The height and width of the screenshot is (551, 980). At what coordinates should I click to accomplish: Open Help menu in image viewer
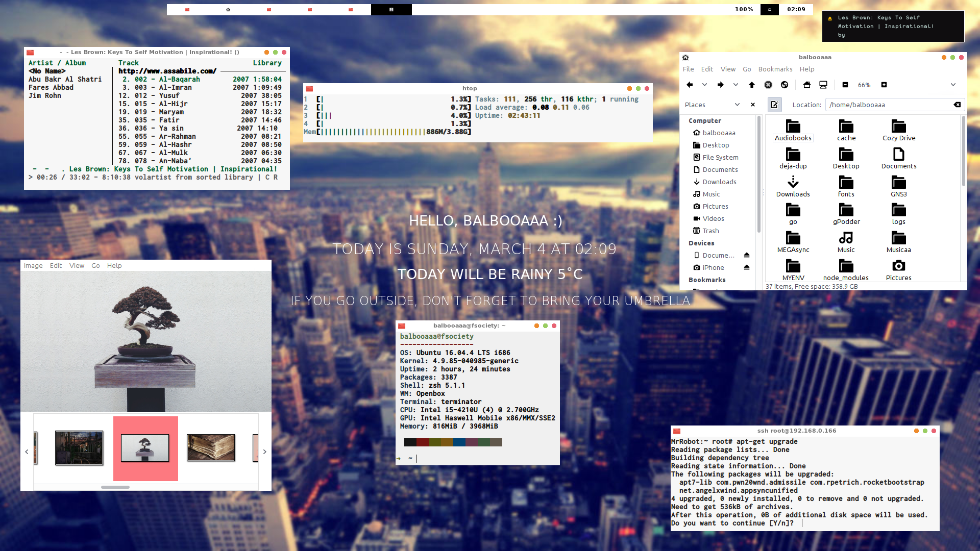click(x=114, y=265)
